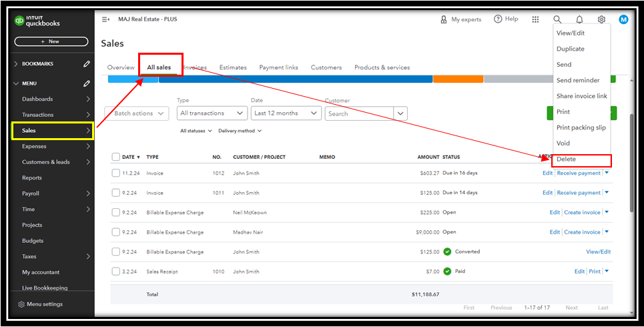The height and width of the screenshot is (327, 644).
Task: Select checkbox for invoice 1011
Action: [x=116, y=193]
